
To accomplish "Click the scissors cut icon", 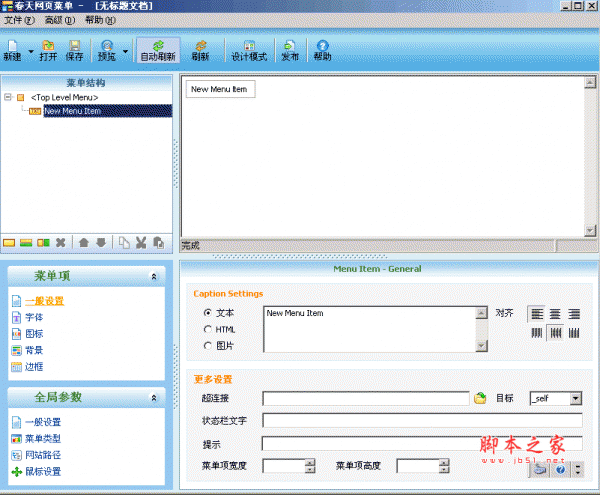I will pyautogui.click(x=141, y=242).
